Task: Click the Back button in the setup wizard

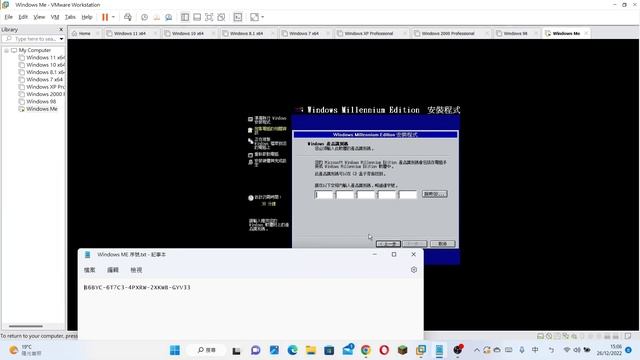Action: (388, 244)
